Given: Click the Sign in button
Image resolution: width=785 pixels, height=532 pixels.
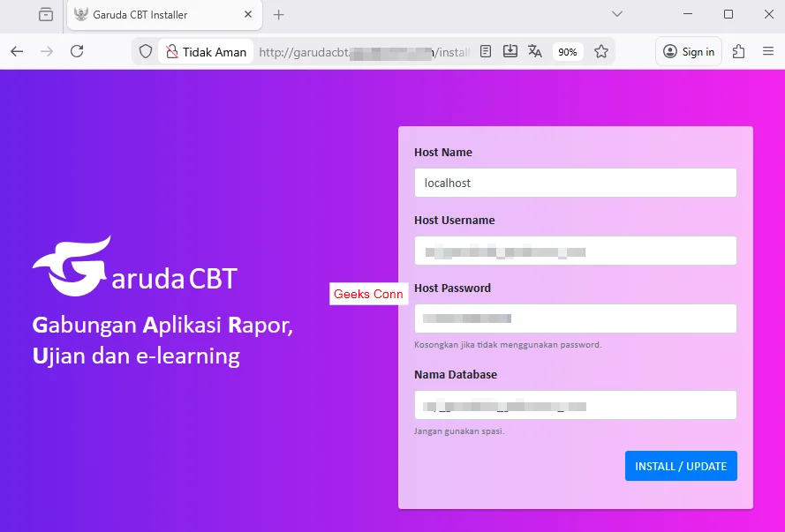Looking at the screenshot, I should [x=688, y=51].
